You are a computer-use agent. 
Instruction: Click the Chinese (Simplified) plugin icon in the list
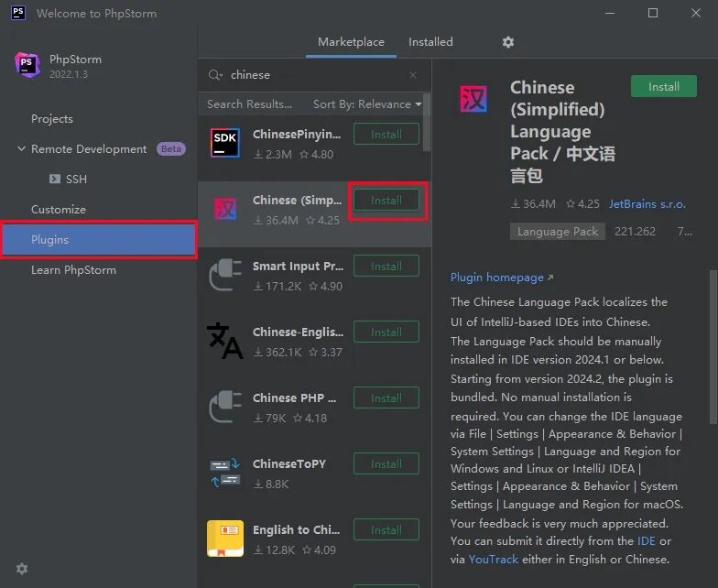click(x=225, y=209)
